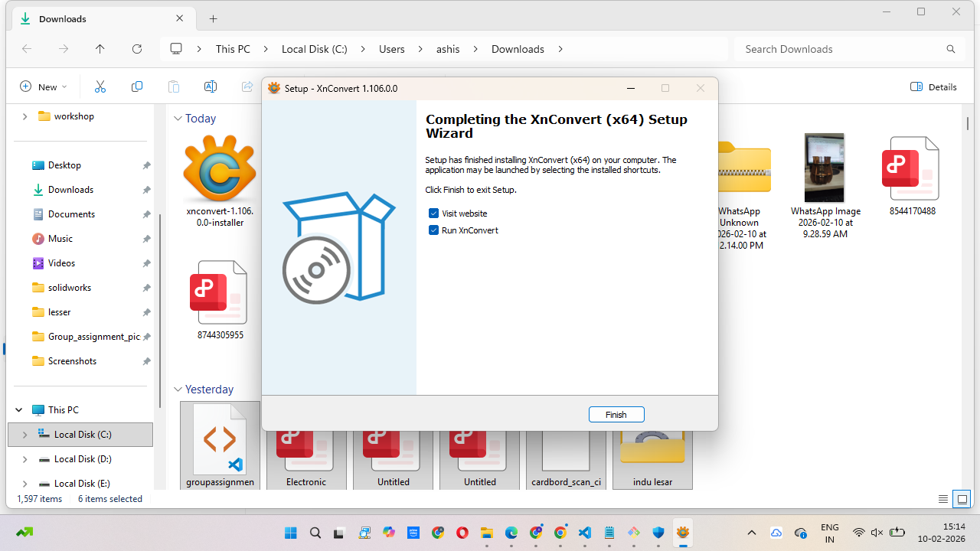The image size is (980, 551).
Task: Select the indu lesar folder
Action: pos(652,459)
